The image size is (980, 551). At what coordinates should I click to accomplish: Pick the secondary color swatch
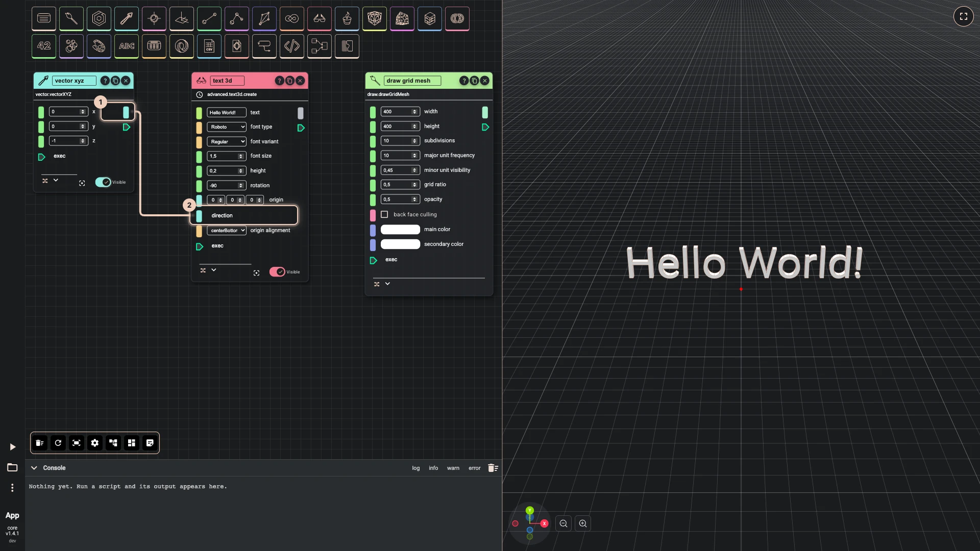pos(400,244)
